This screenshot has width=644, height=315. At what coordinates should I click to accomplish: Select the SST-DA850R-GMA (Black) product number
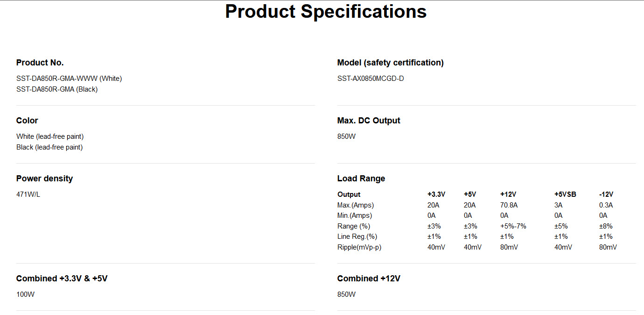[57, 89]
